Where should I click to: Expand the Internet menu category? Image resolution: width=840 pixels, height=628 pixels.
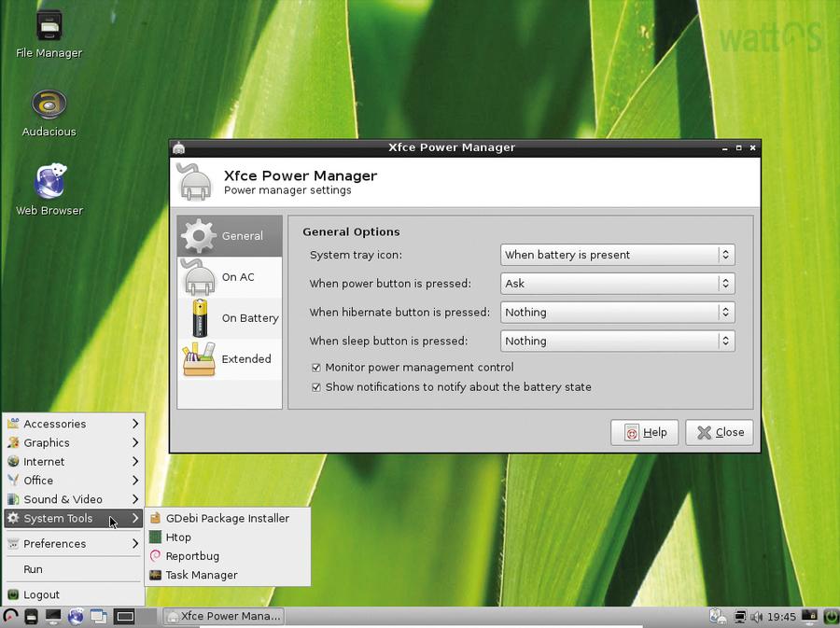coord(74,462)
